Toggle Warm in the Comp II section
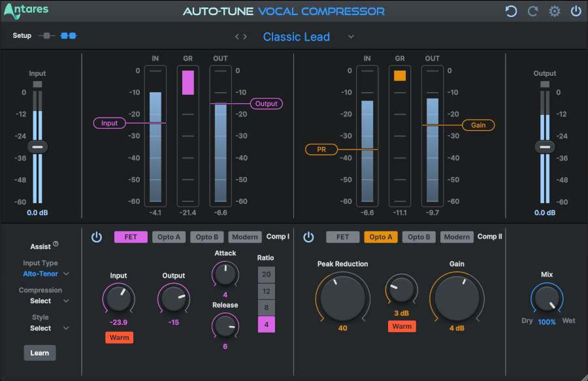The height and width of the screenshot is (381, 588). click(402, 326)
